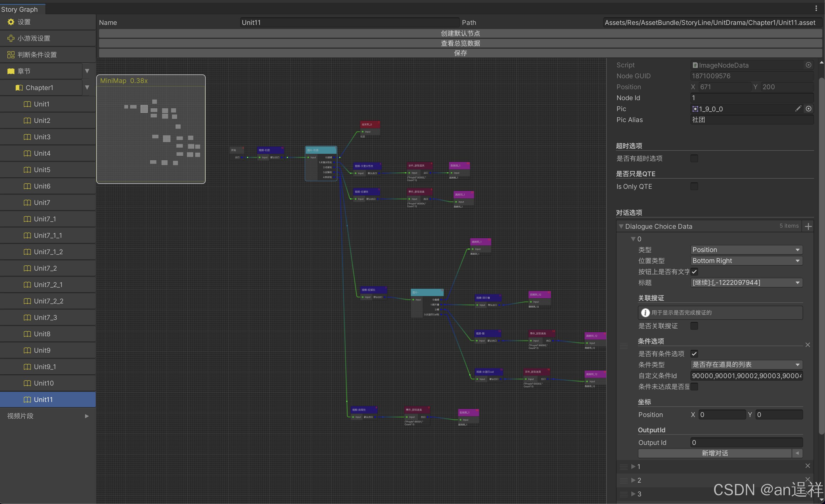Select the Story Graph tab
This screenshot has height=504, width=825.
[19, 9]
